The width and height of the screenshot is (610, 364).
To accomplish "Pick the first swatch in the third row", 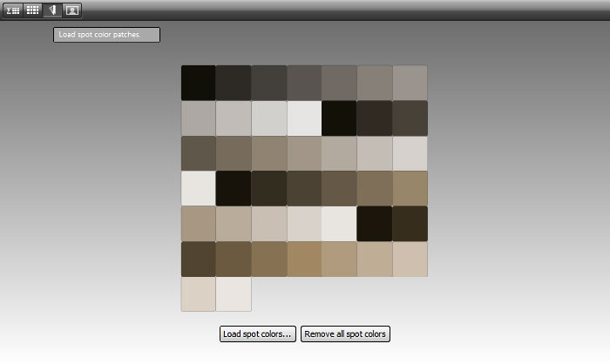I will point(199,153).
